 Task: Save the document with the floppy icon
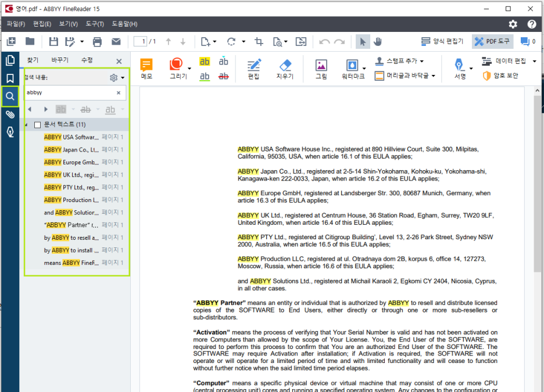[x=53, y=42]
